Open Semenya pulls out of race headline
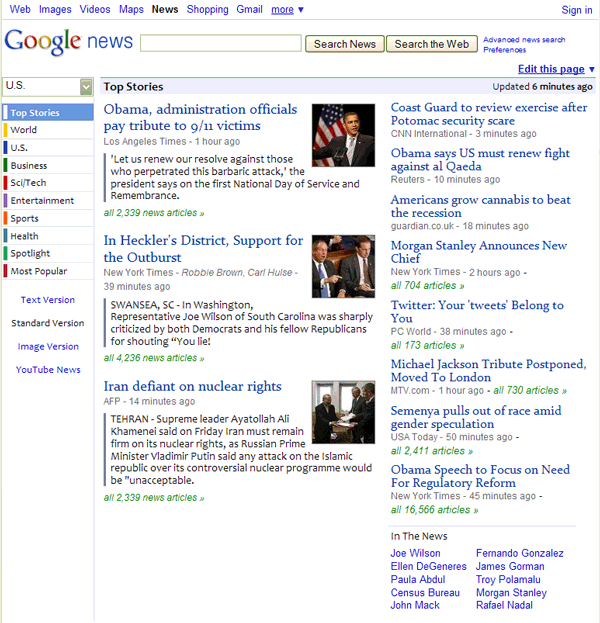600x623 pixels. [476, 417]
